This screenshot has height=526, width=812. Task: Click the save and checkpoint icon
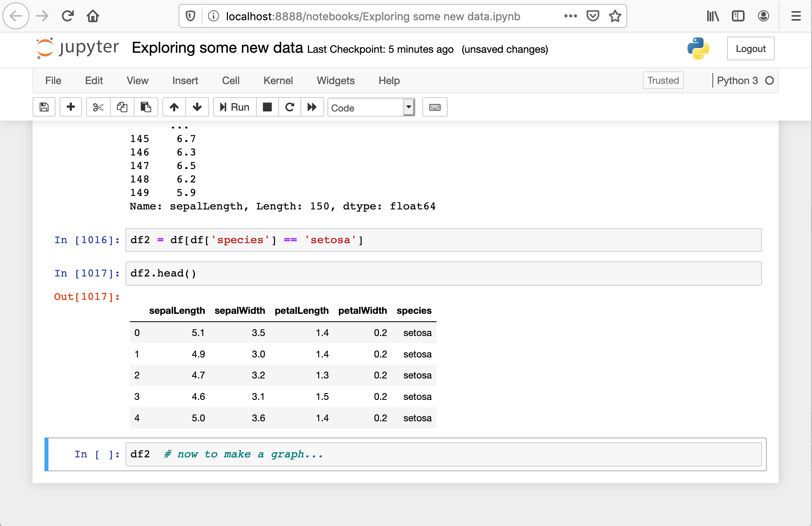44,107
